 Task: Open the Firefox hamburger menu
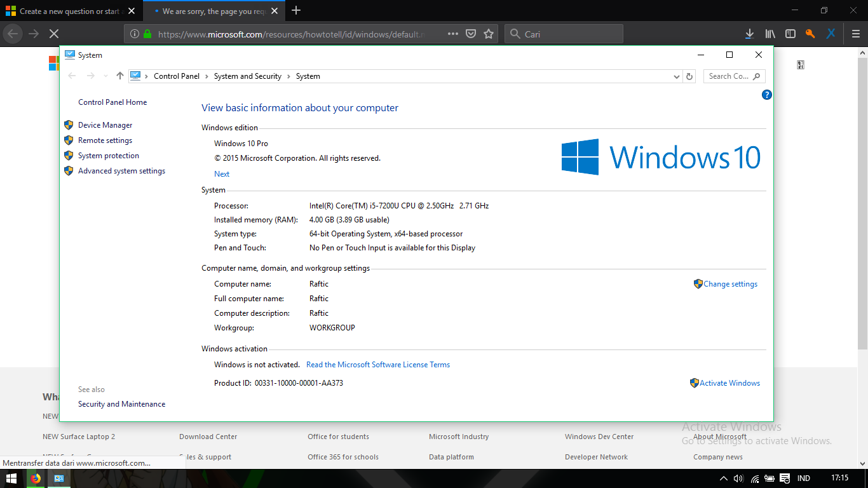click(x=855, y=33)
